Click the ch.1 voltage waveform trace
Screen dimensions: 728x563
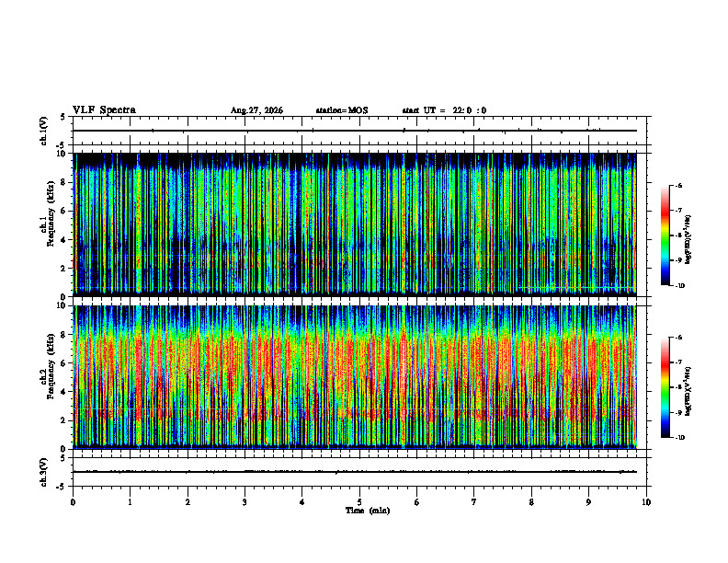(355, 131)
